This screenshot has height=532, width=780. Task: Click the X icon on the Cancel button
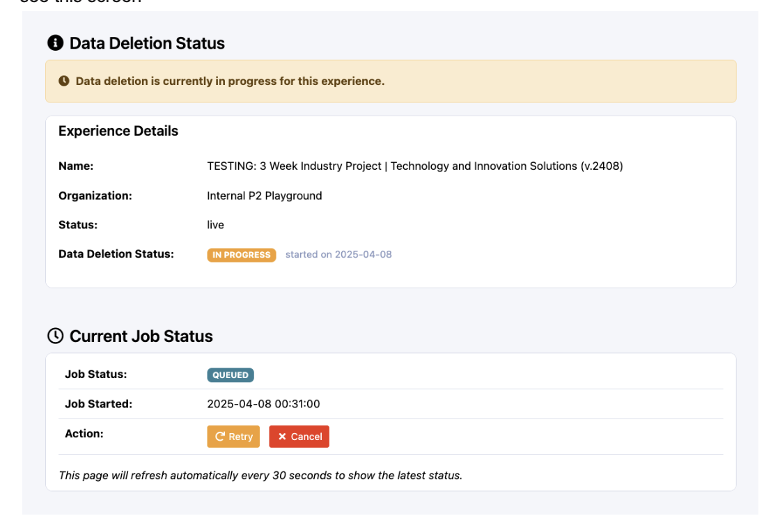coord(282,437)
